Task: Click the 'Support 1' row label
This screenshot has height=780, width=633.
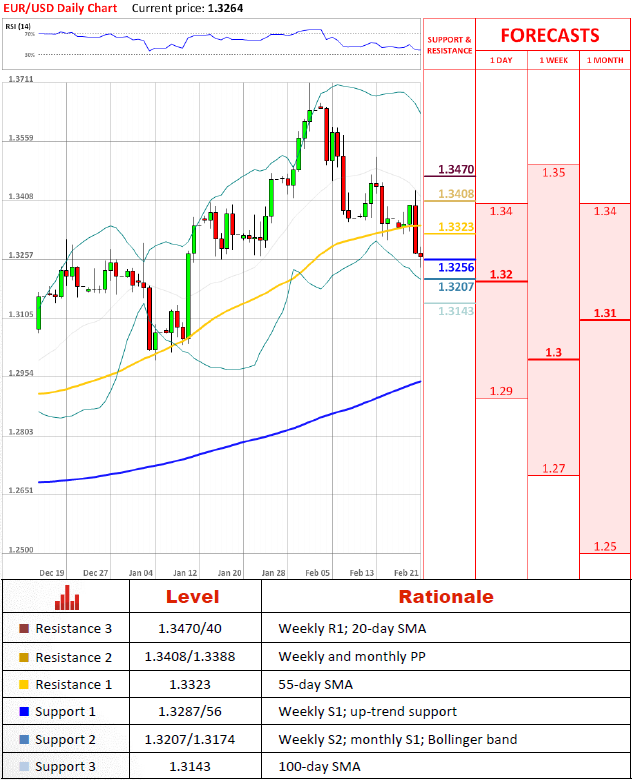Action: [65, 712]
